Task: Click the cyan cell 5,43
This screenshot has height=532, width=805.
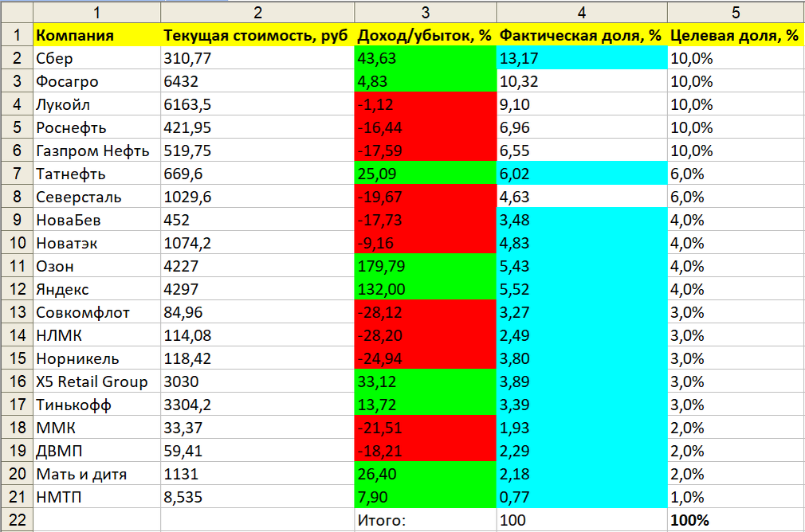Action: tap(582, 266)
